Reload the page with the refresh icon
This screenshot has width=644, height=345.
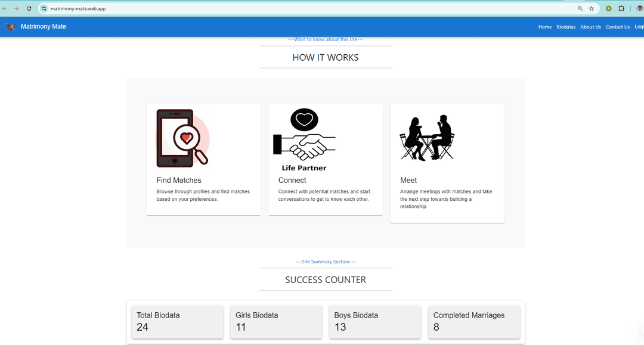coord(29,8)
